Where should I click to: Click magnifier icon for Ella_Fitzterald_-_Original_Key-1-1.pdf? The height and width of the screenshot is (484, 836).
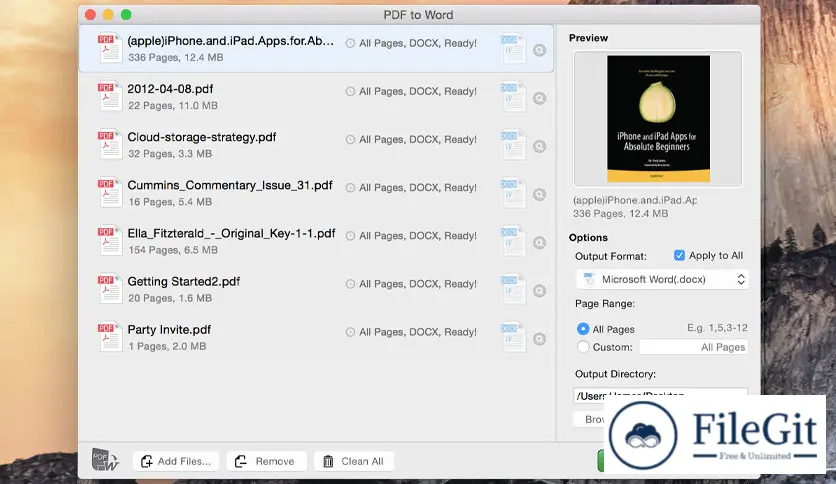point(540,243)
